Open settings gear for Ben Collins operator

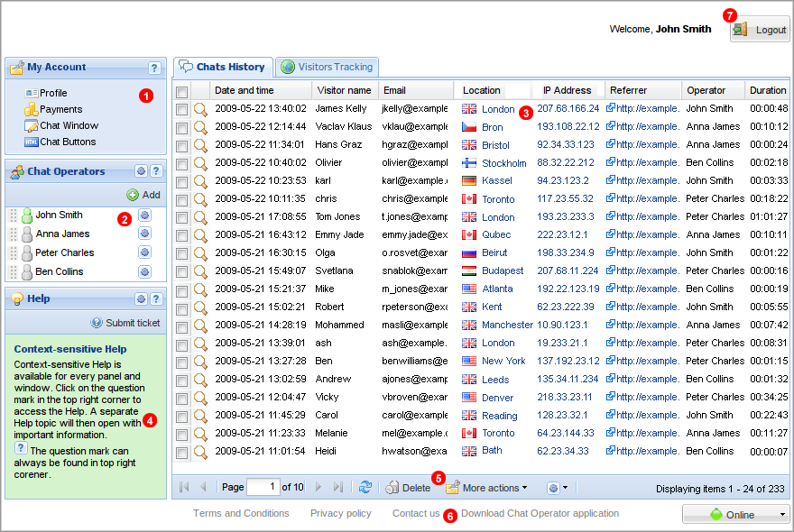pos(145,271)
